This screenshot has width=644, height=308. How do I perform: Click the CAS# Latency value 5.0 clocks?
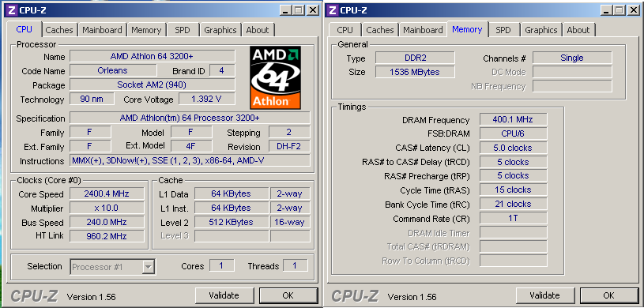(513, 148)
